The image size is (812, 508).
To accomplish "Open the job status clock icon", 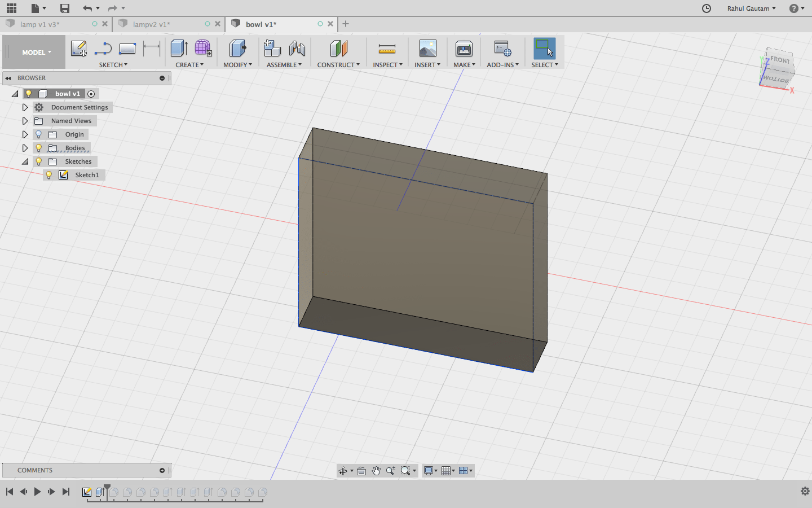I will (x=707, y=8).
